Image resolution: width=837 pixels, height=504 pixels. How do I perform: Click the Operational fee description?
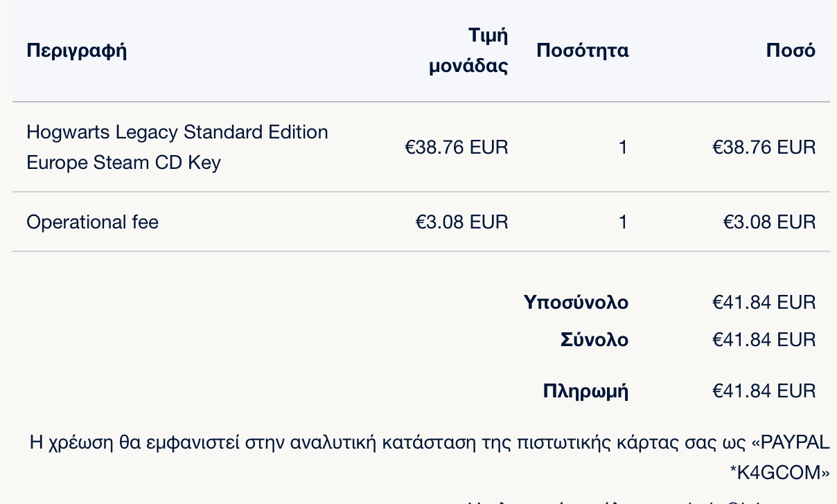coord(92,222)
